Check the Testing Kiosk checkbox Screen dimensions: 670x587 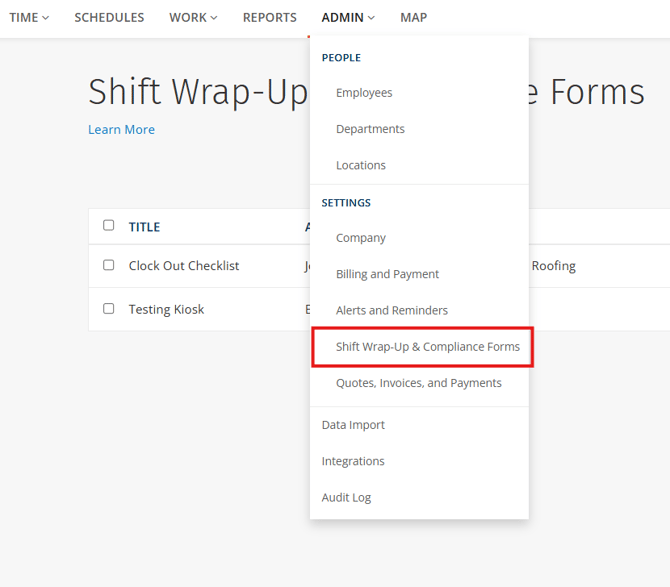pos(109,308)
